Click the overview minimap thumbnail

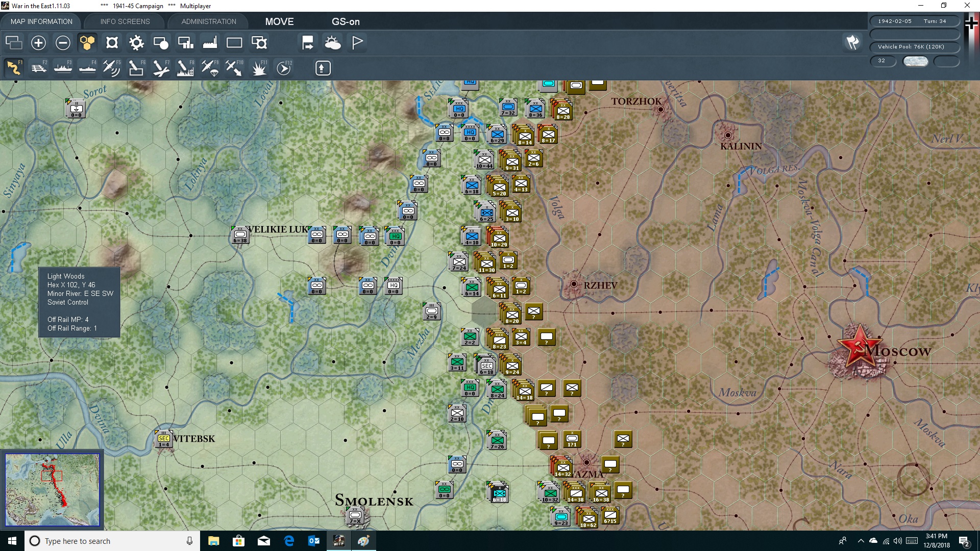pos(53,490)
